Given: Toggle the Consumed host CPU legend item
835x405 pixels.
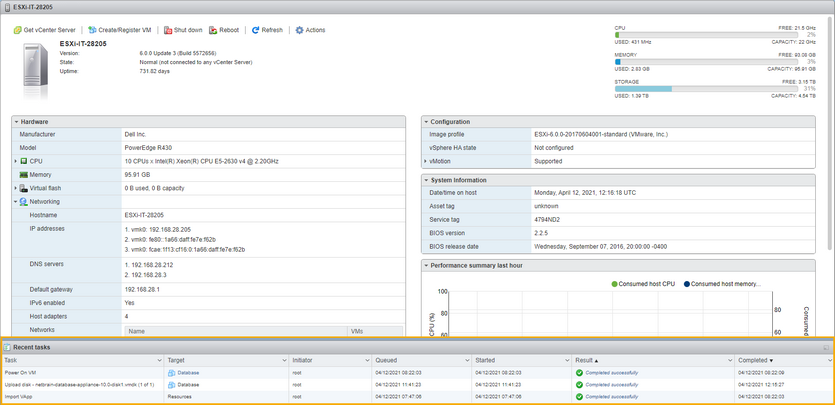Looking at the screenshot, I should (643, 284).
